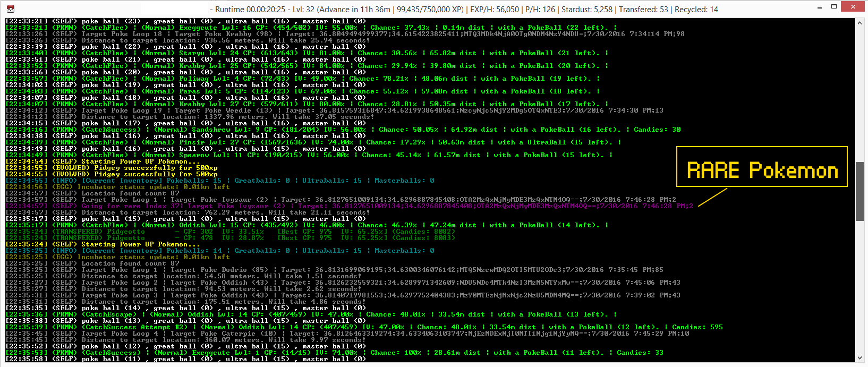Select the Staryu Lvl: 24 CatchFlee line
Image resolution: width=868 pixels, height=367 pixels.
tap(307, 53)
